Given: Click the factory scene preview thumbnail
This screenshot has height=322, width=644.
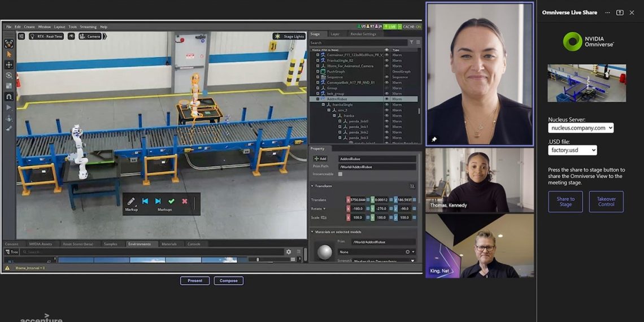Looking at the screenshot, I should click(586, 83).
